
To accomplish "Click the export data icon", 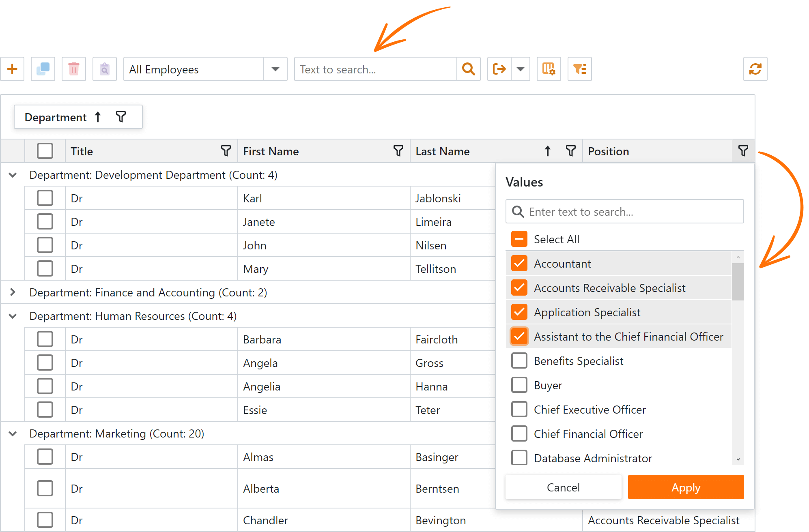I will (x=499, y=69).
